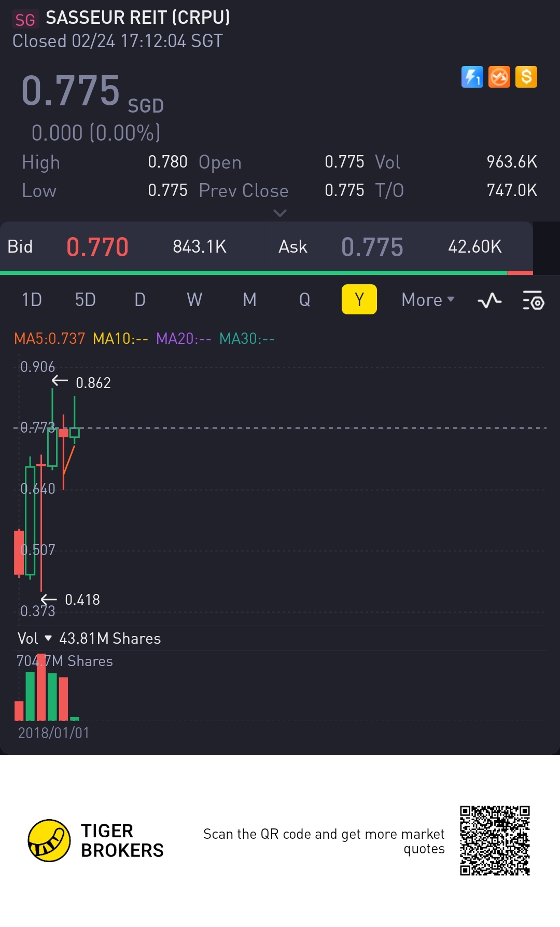The height and width of the screenshot is (927, 560).
Task: Open chart settings list icon
Action: pyautogui.click(x=533, y=300)
